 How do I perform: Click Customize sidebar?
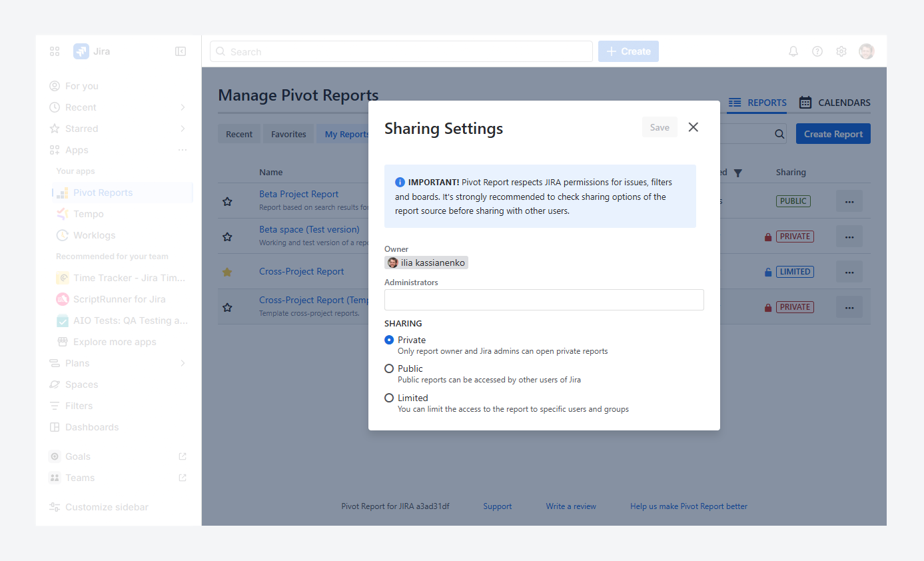107,507
